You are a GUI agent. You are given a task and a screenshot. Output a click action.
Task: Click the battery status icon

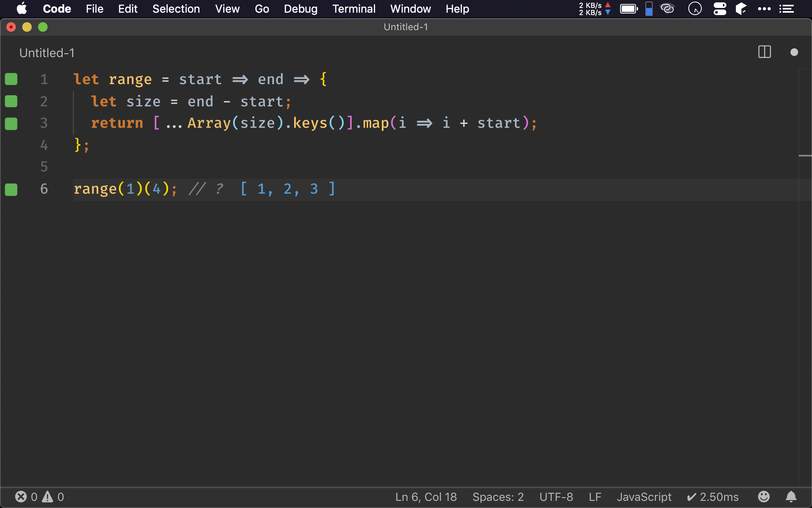pyautogui.click(x=629, y=9)
